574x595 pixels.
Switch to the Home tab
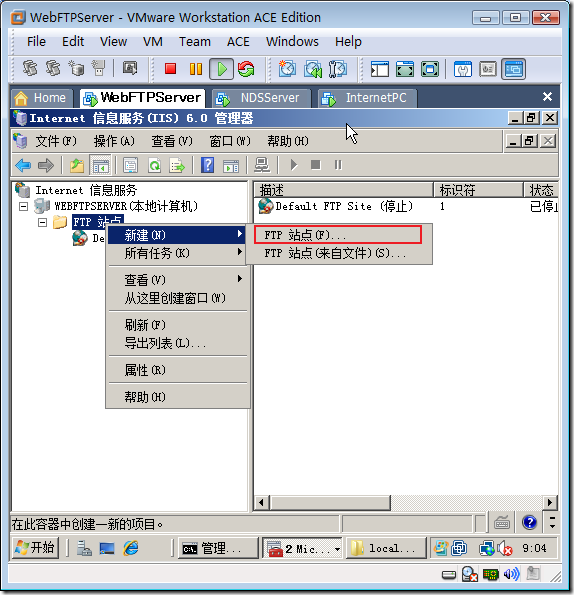coord(41,98)
